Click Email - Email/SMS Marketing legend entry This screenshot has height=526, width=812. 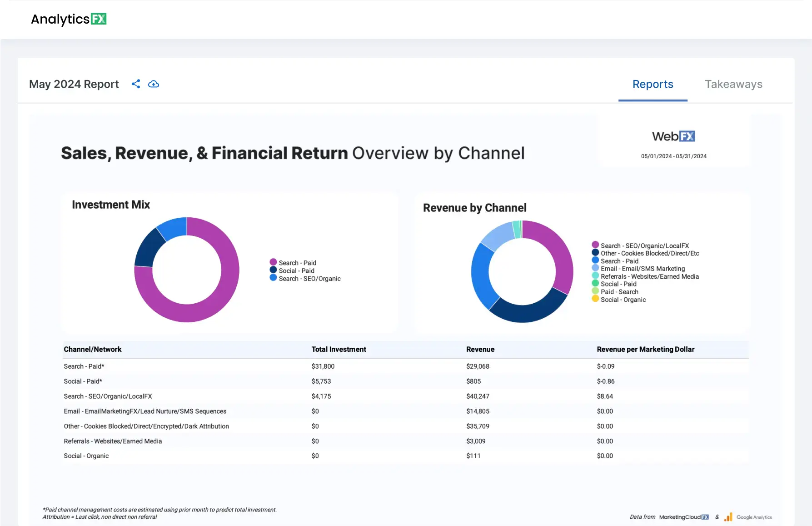[x=642, y=269]
